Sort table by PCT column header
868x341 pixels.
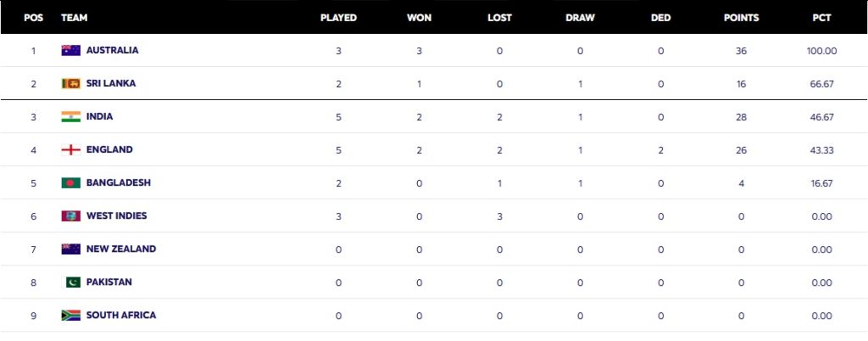tap(821, 18)
